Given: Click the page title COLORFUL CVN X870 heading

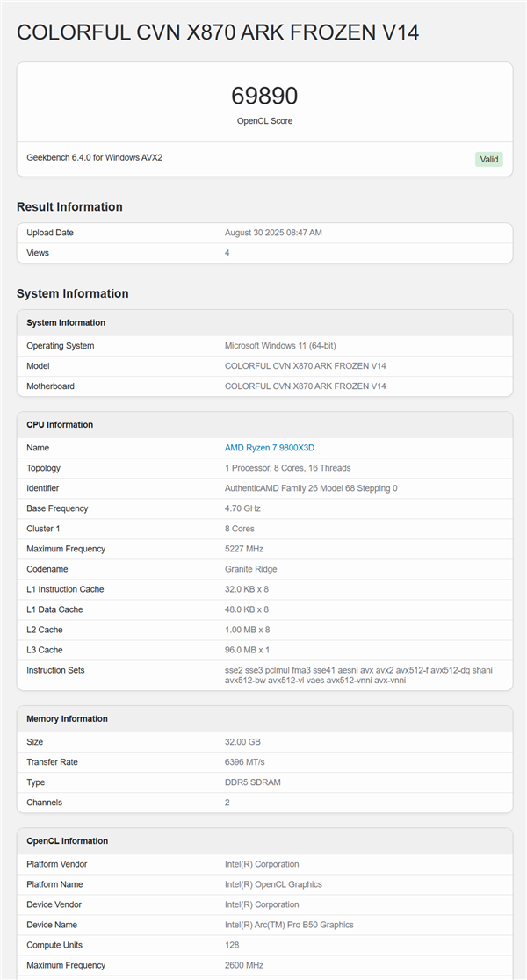Looking at the screenshot, I should [x=218, y=33].
